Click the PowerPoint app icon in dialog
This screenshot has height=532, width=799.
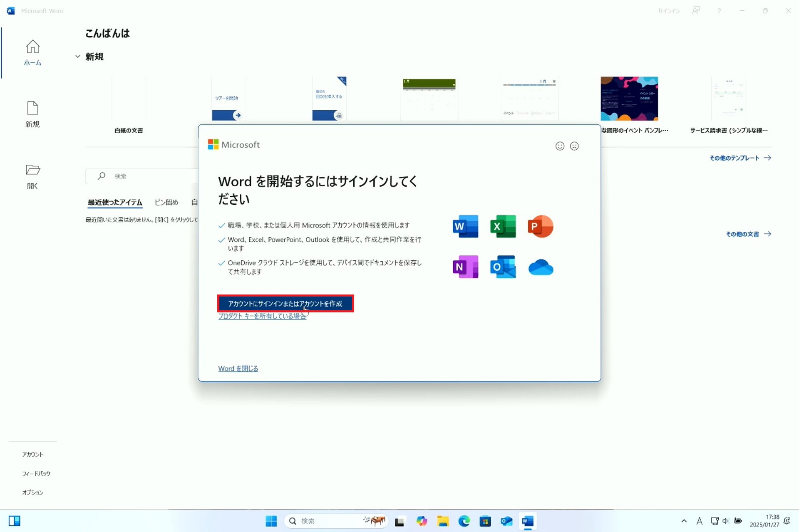[540, 226]
